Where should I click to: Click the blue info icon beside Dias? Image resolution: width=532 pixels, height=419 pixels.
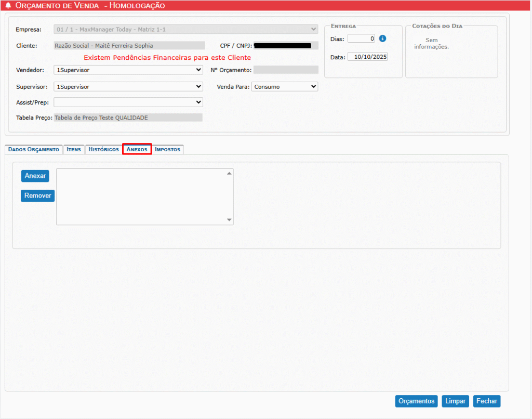click(382, 38)
